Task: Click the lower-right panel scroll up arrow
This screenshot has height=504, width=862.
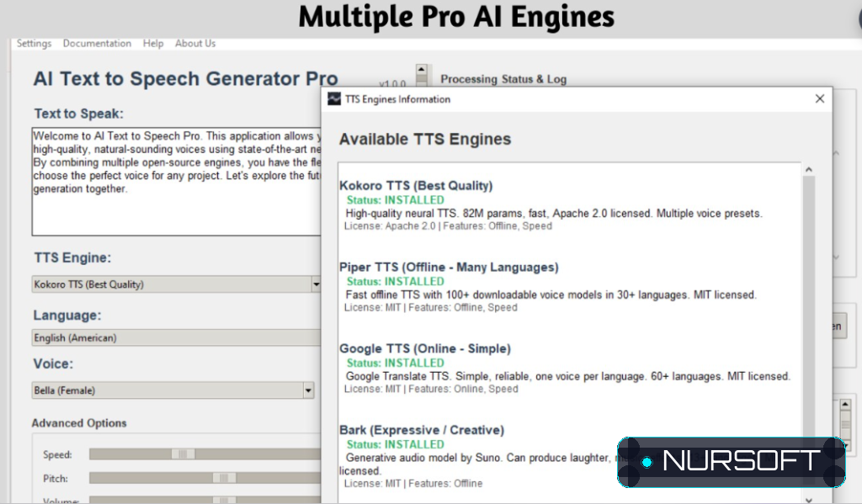Action: pyautogui.click(x=845, y=405)
